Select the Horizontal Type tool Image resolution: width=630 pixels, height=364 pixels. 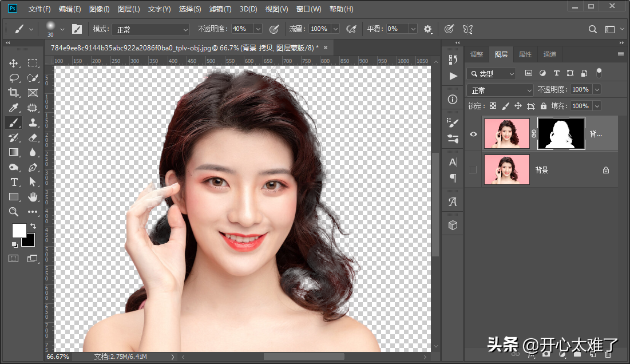pyautogui.click(x=14, y=182)
